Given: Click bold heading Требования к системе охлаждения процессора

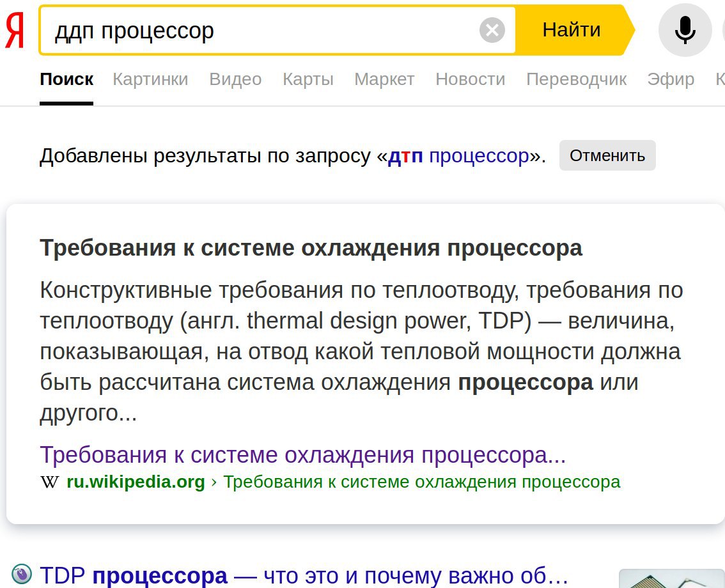Looking at the screenshot, I should click(311, 248).
